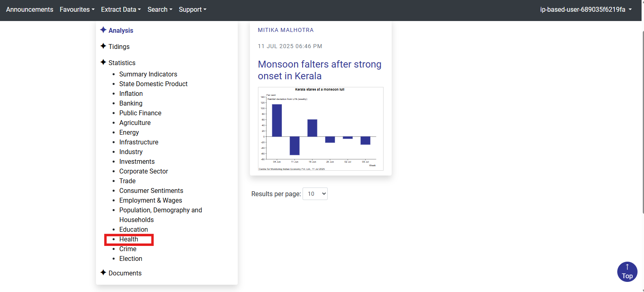Image resolution: width=644 pixels, height=292 pixels.
Task: Open the Monsoon falters article headline
Action: click(320, 70)
